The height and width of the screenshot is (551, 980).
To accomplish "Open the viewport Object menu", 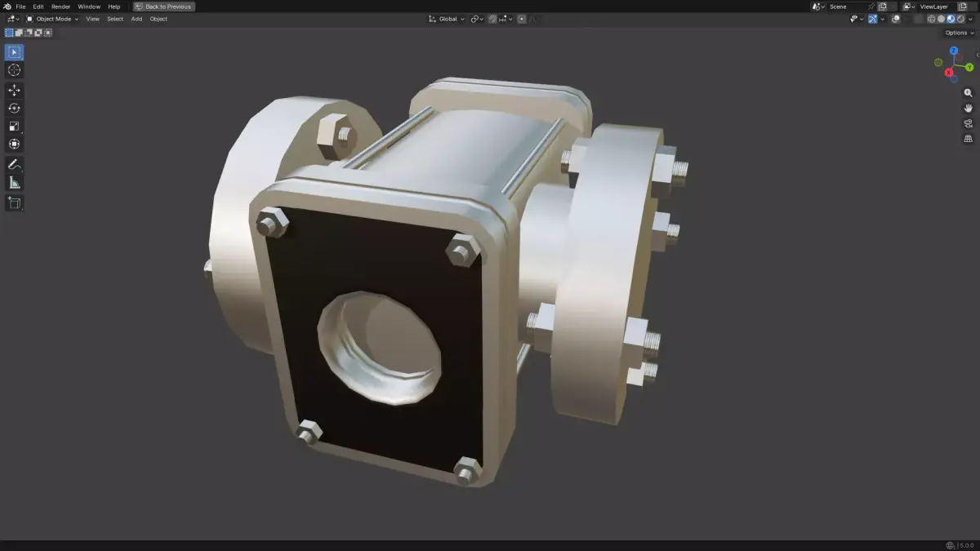I will click(158, 19).
